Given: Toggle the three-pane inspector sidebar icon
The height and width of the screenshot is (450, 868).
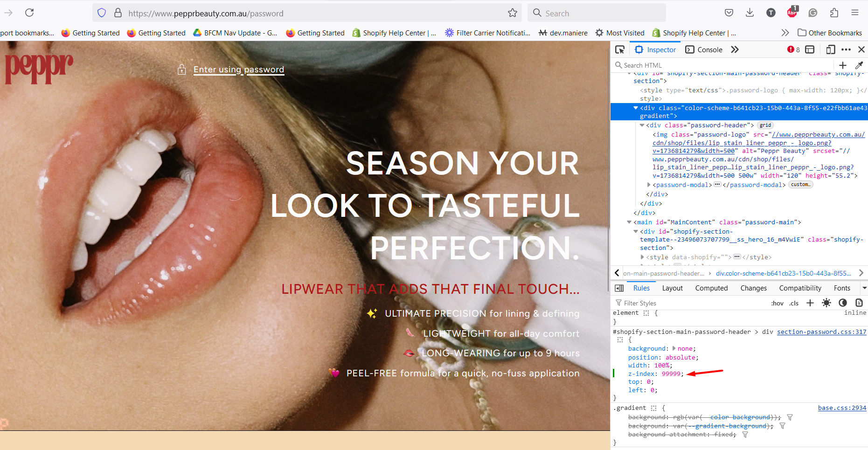Looking at the screenshot, I should click(x=619, y=288).
